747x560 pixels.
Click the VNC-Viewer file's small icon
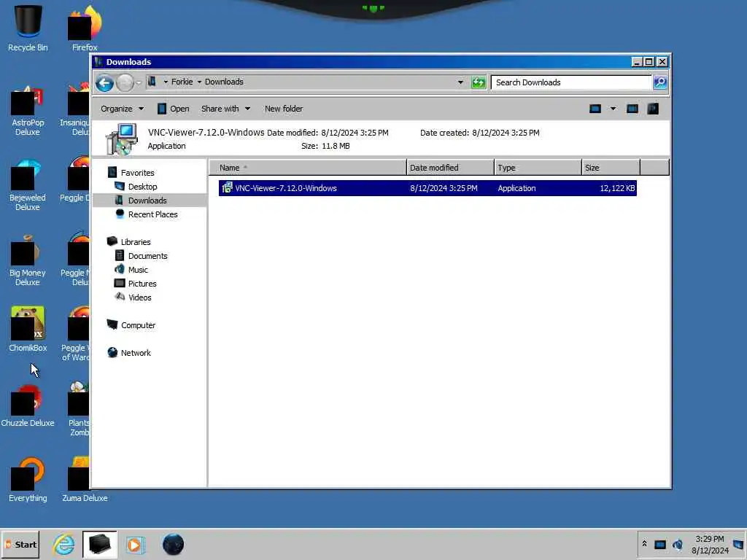pyautogui.click(x=228, y=187)
